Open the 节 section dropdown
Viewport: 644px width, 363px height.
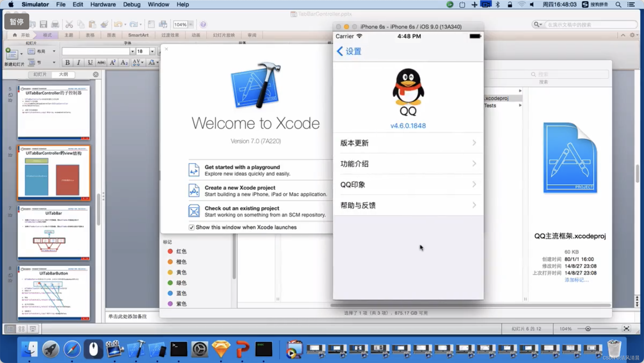pyautogui.click(x=54, y=62)
